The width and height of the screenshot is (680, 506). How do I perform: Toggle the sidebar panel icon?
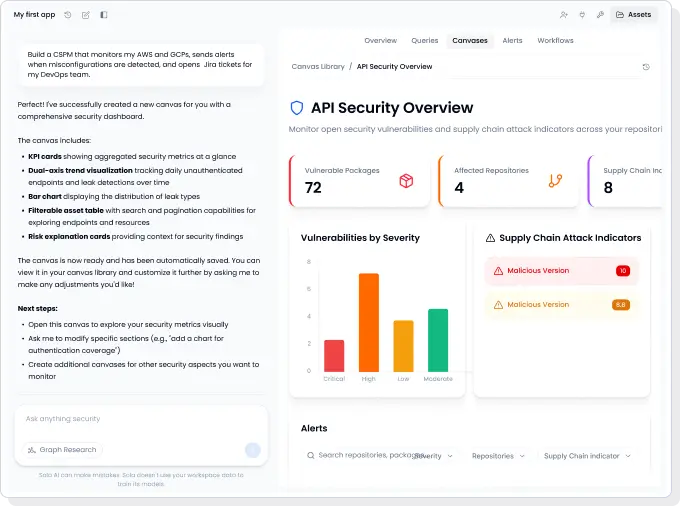(104, 15)
